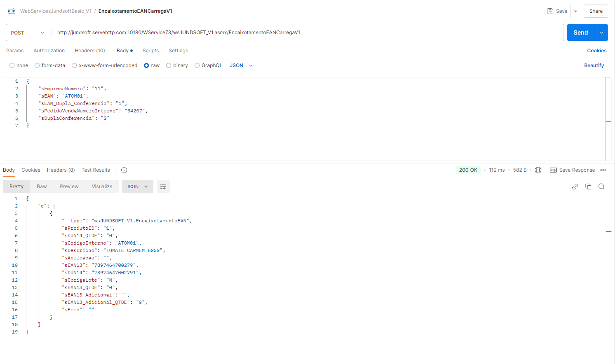
Task: Open the Params tab
Action: click(15, 51)
